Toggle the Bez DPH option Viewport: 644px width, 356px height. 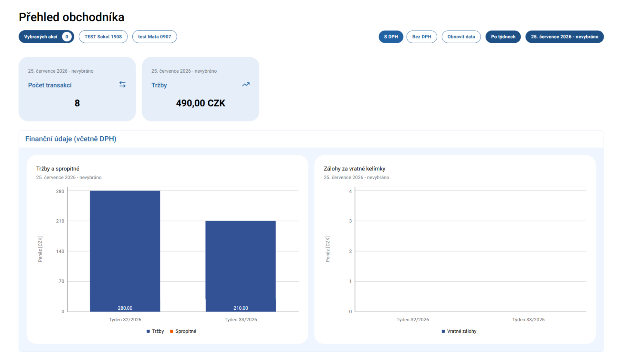[x=421, y=37]
